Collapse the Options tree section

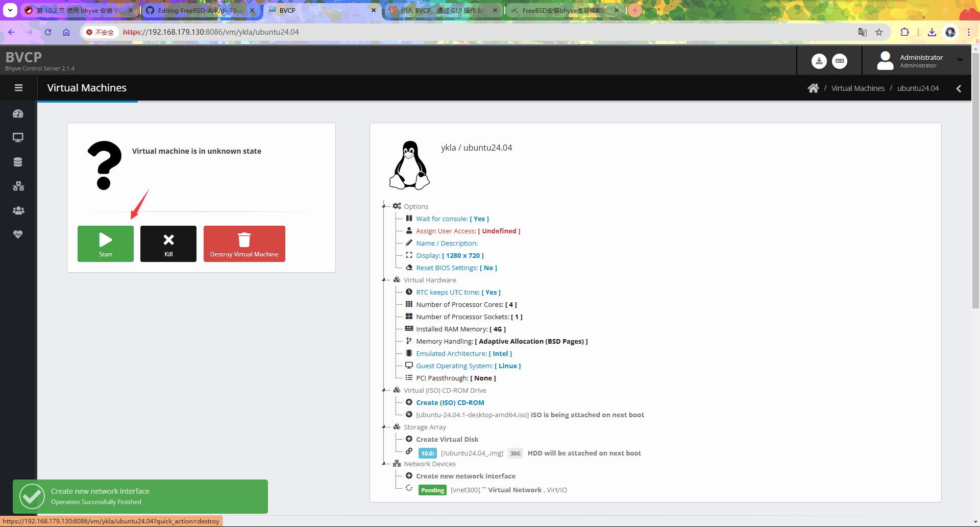point(384,206)
